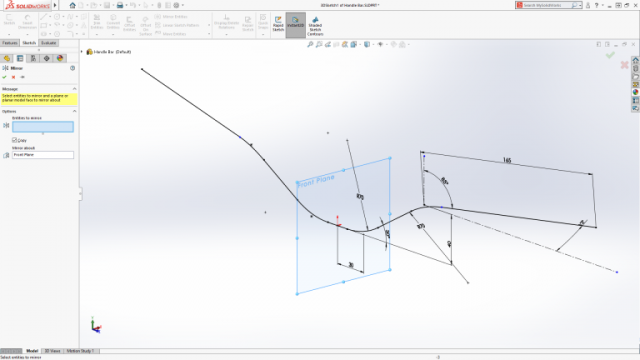Switch to the Features tab
This screenshot has height=360, width=640.
[10, 43]
